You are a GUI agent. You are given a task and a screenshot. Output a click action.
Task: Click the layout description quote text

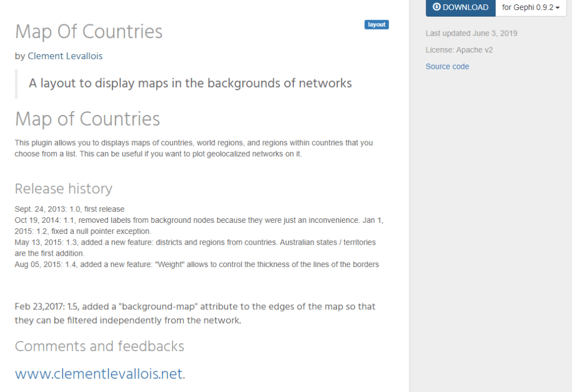click(x=190, y=83)
